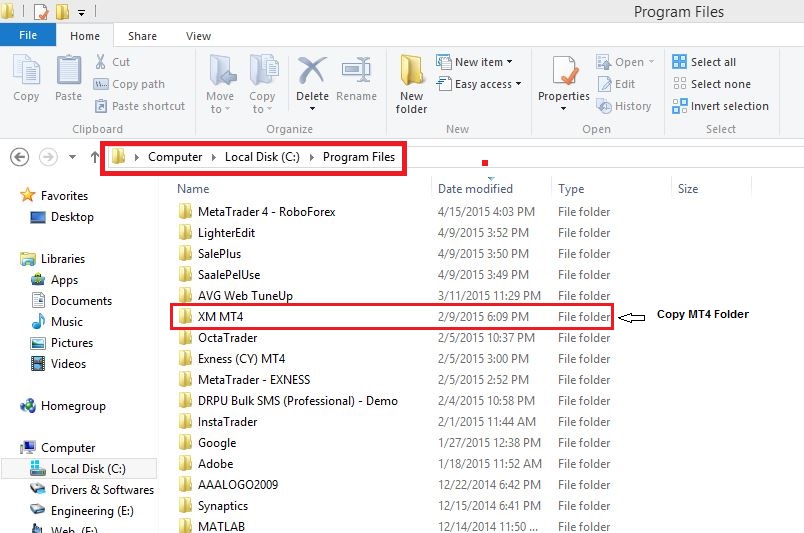Viewport: 804px width, 533px height.
Task: Click the Delete X icon
Action: coord(312,71)
